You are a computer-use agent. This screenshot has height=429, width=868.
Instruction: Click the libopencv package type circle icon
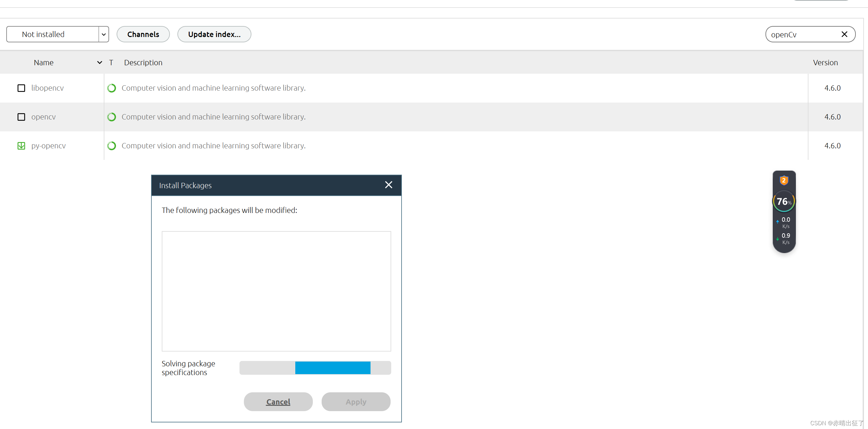pos(112,88)
